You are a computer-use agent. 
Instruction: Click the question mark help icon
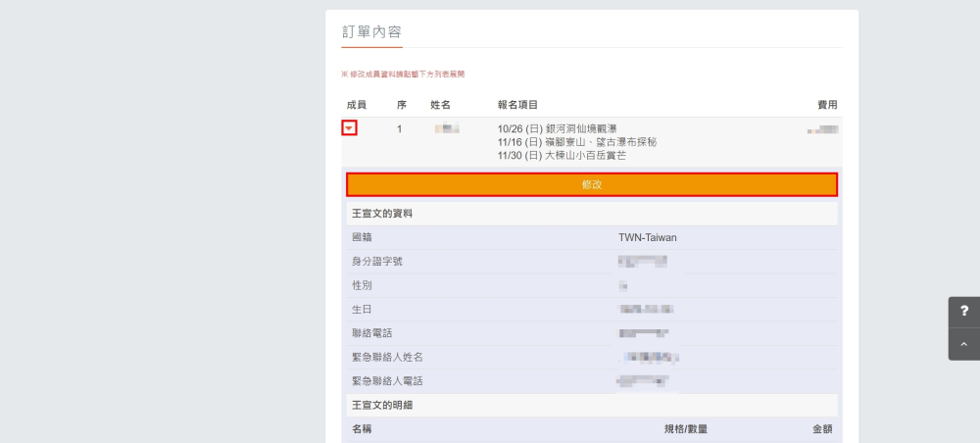point(963,311)
